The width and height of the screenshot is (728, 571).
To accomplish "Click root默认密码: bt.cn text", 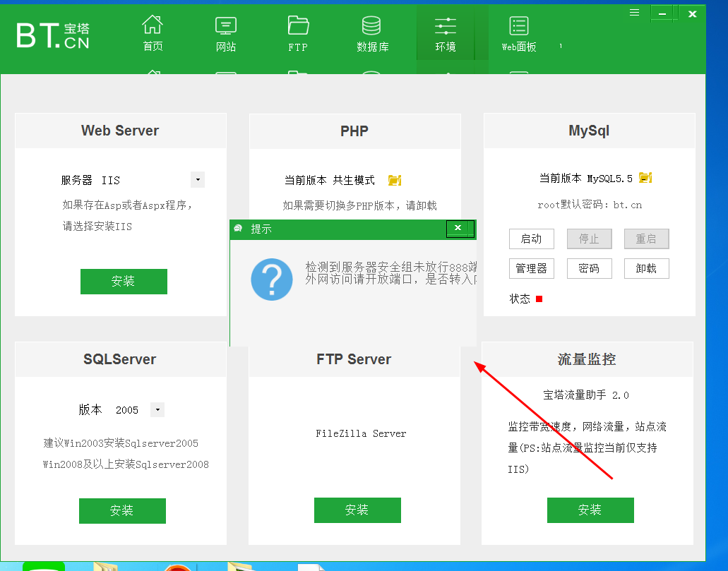I will click(x=590, y=205).
